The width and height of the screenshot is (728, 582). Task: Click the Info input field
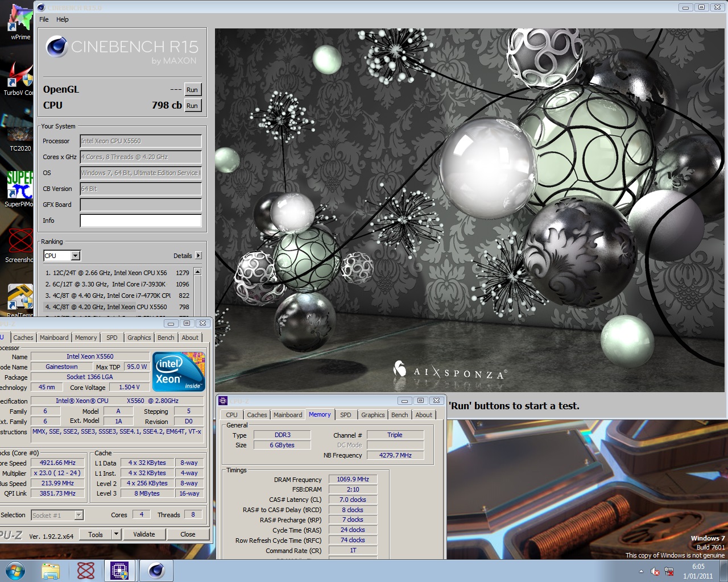point(141,221)
